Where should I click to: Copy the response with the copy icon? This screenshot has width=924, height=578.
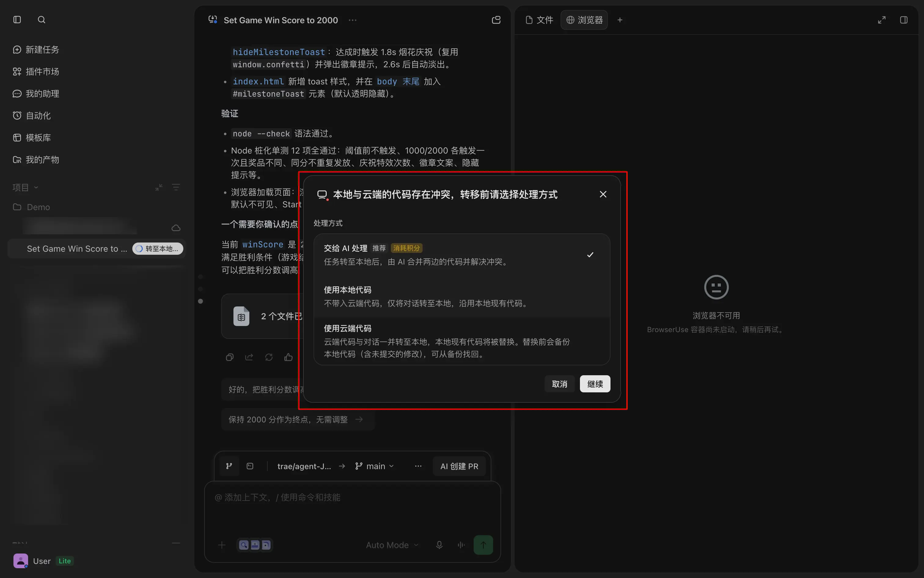[229, 357]
